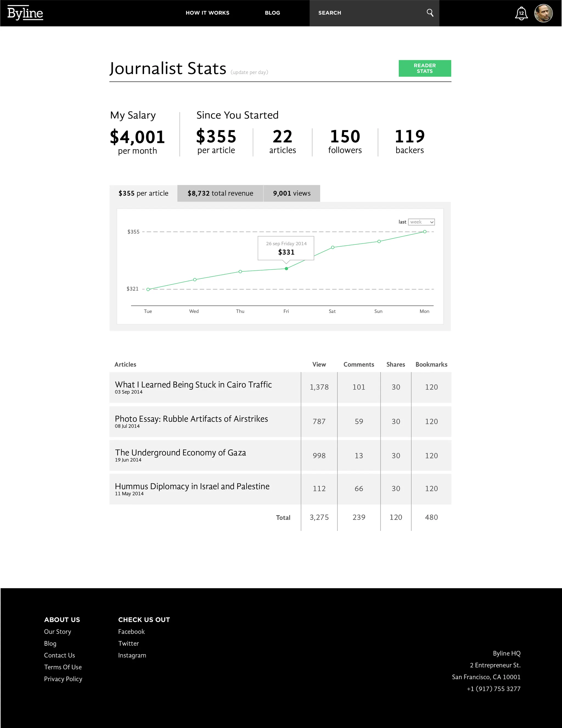Open the Privacy Policy footer link
The image size is (562, 728).
[63, 679]
